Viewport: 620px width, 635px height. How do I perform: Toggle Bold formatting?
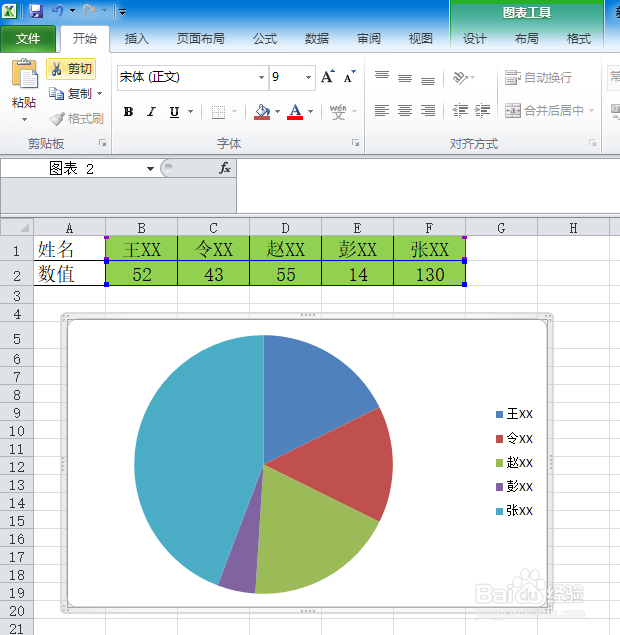tap(128, 111)
